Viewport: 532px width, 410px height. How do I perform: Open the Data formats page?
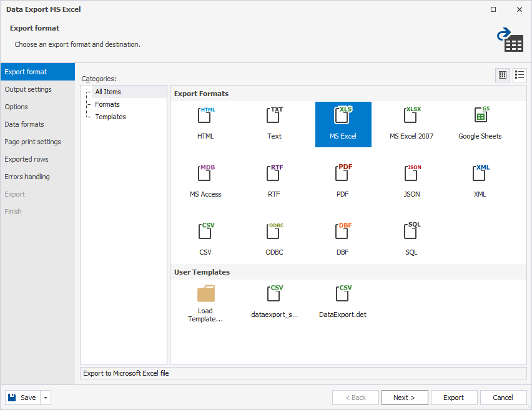point(24,124)
